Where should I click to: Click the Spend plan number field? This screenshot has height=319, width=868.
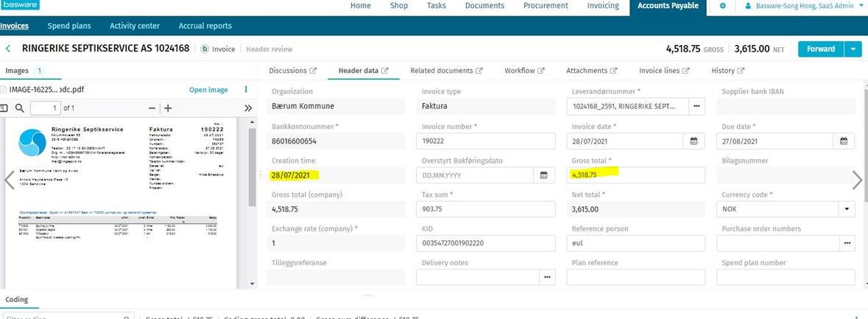click(786, 277)
